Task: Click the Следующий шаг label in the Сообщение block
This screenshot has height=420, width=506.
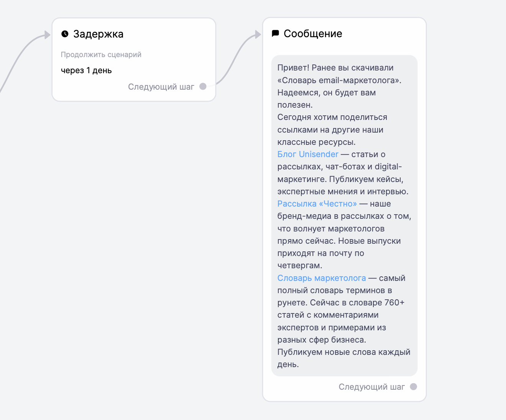Action: (371, 387)
